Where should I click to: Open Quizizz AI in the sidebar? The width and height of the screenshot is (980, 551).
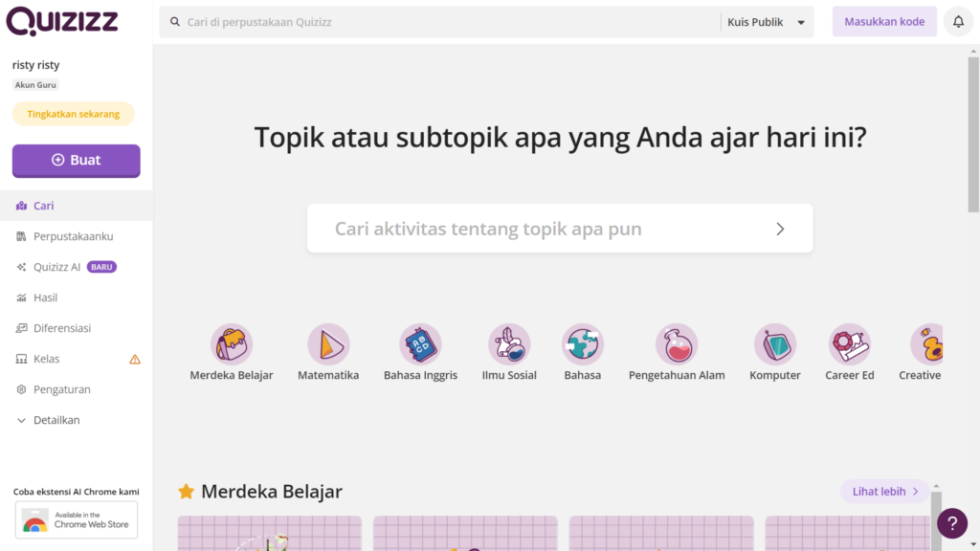[77, 267]
